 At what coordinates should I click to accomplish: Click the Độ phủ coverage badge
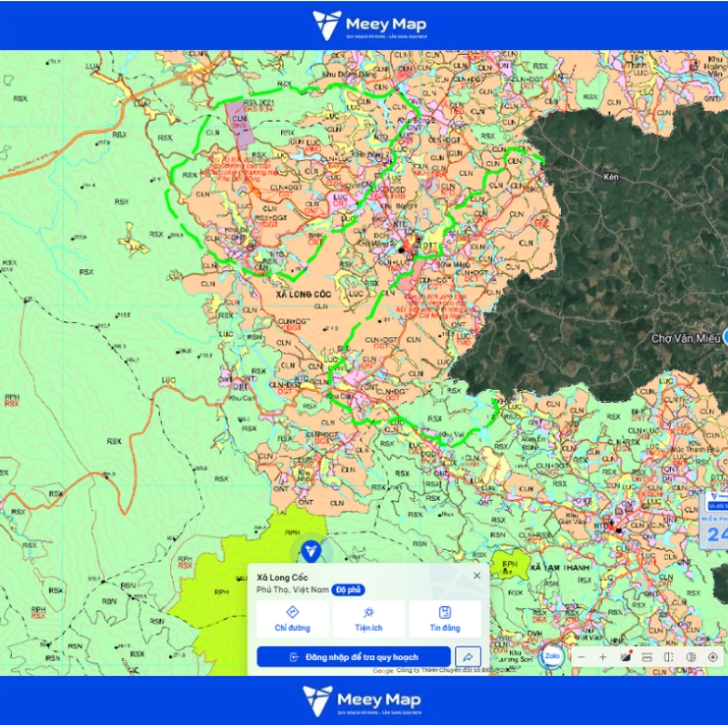point(348,590)
